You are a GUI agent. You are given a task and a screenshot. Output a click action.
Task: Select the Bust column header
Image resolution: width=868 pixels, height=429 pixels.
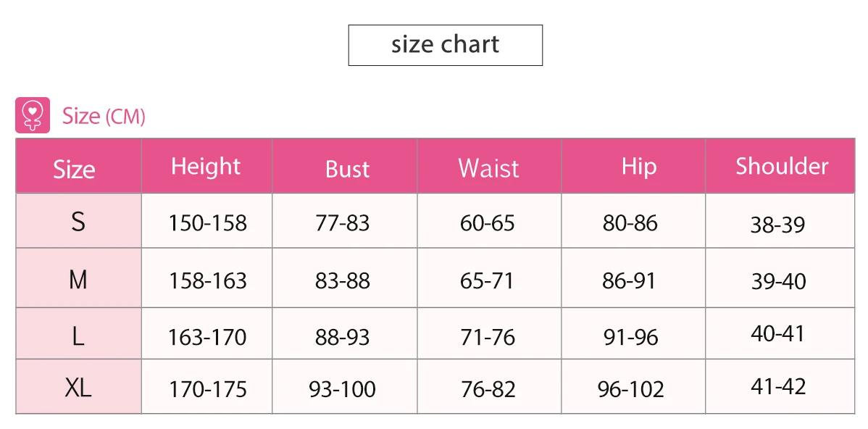coord(345,165)
